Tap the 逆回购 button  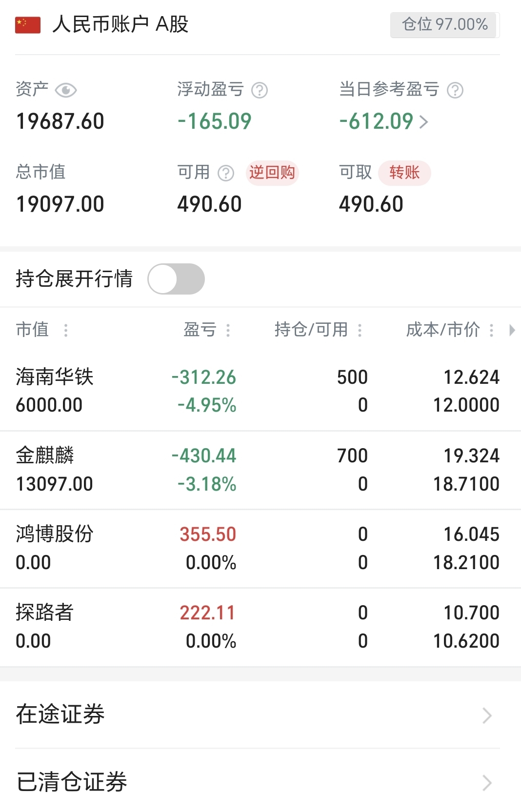point(272,173)
